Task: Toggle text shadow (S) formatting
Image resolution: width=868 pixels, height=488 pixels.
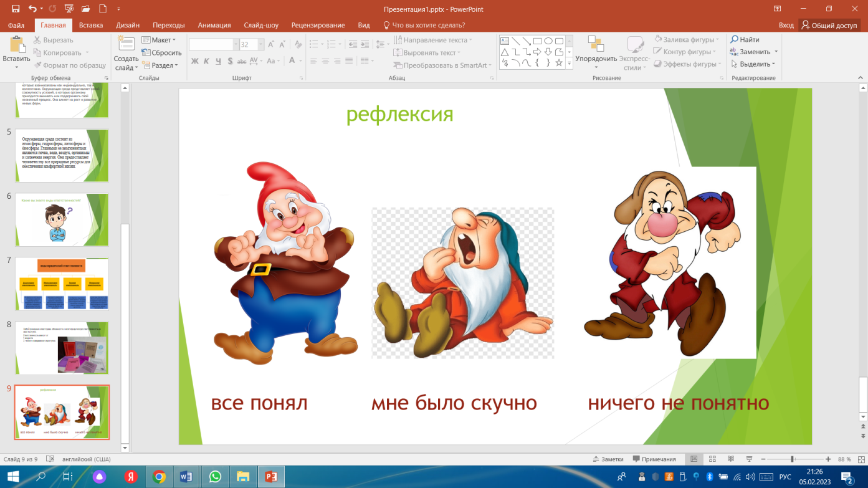Action: point(230,61)
